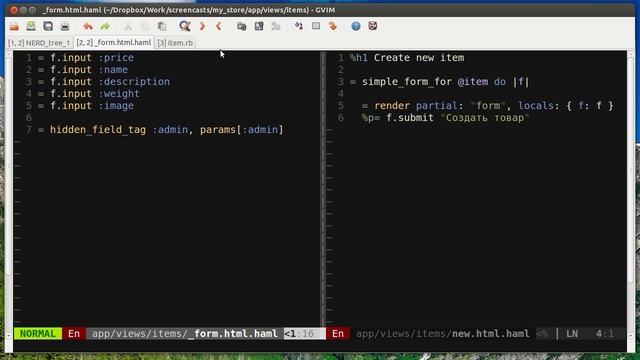Open the blue Help icon
Screen dimensions: 640x360
point(356,27)
